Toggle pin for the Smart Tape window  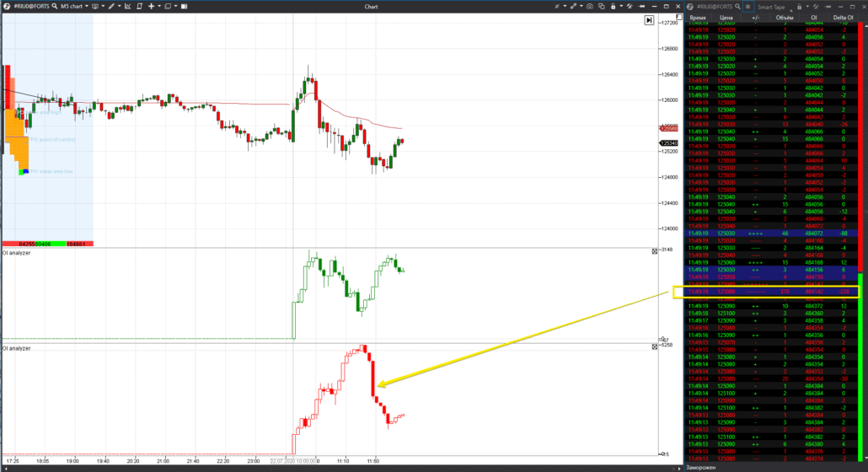828,7
